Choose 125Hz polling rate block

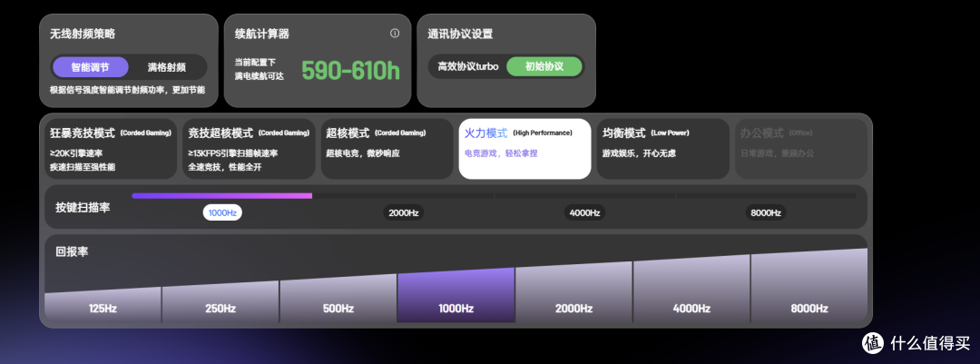pos(103,305)
